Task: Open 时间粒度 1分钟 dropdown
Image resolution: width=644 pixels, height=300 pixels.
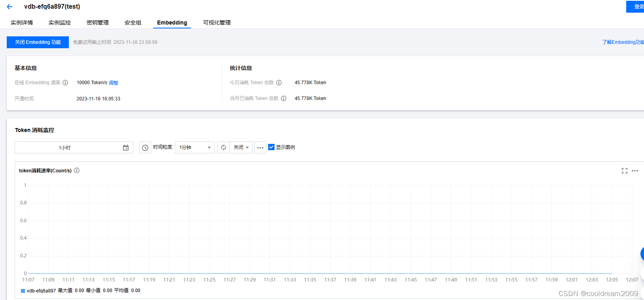Action: point(194,147)
